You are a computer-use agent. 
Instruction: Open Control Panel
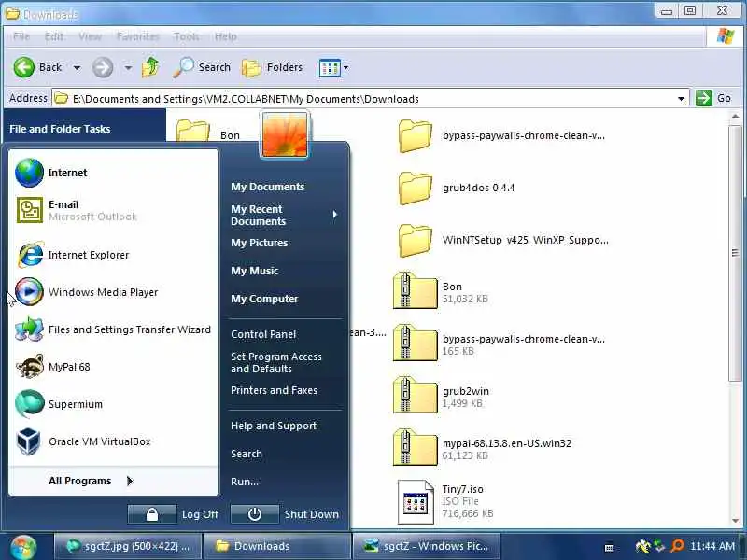pos(263,334)
